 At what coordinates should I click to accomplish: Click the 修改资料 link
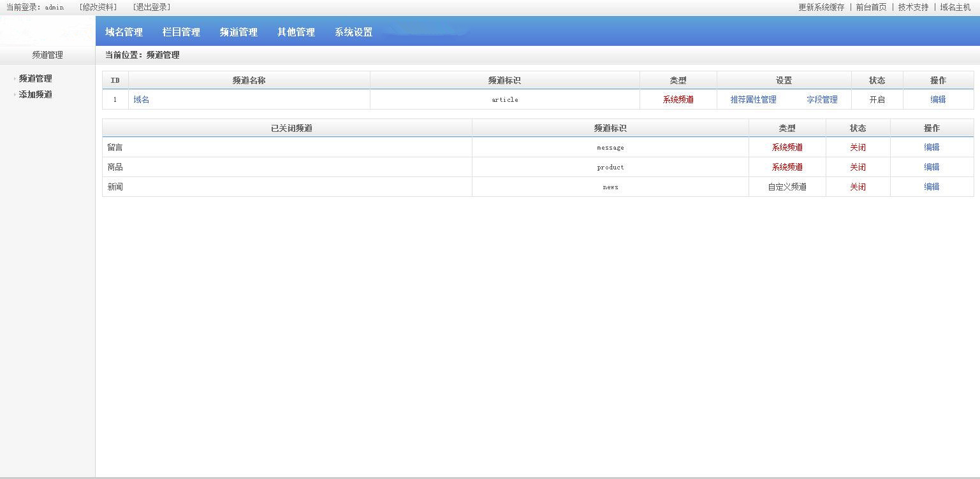(98, 7)
